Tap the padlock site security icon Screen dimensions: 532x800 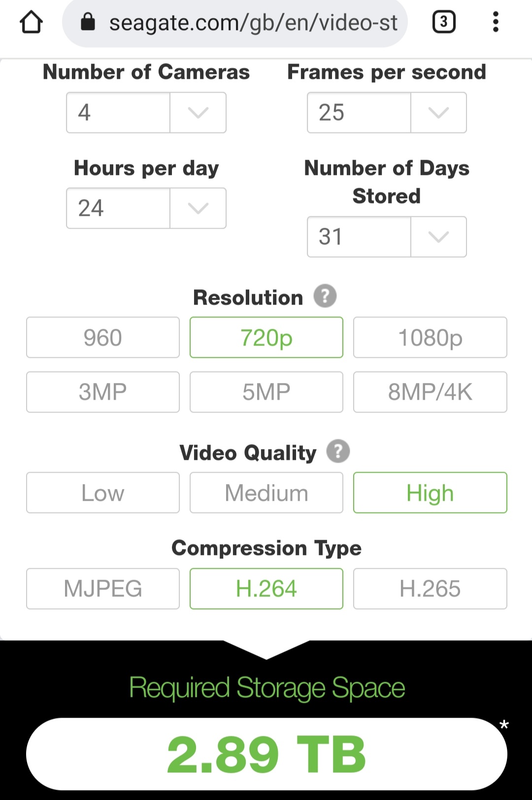click(x=88, y=22)
